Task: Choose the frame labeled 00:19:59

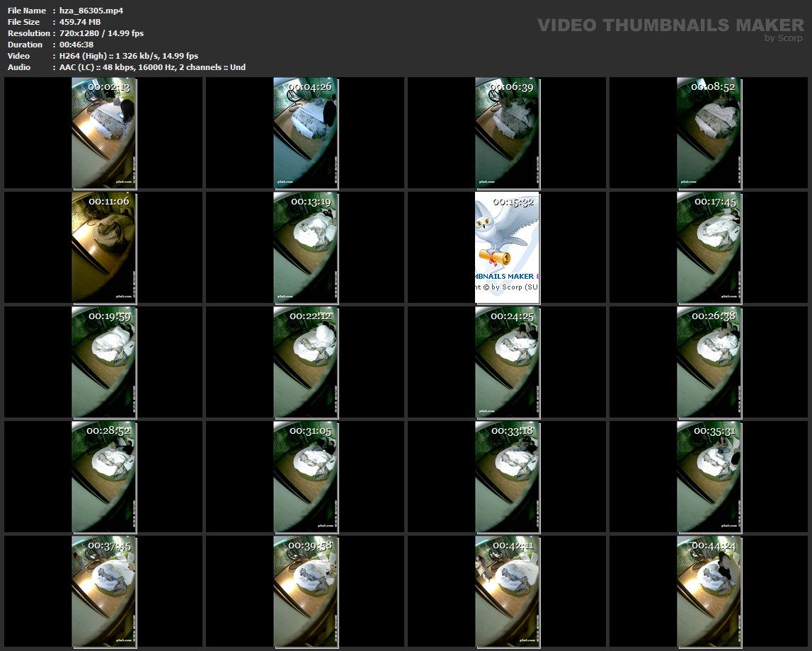Action: coord(104,362)
